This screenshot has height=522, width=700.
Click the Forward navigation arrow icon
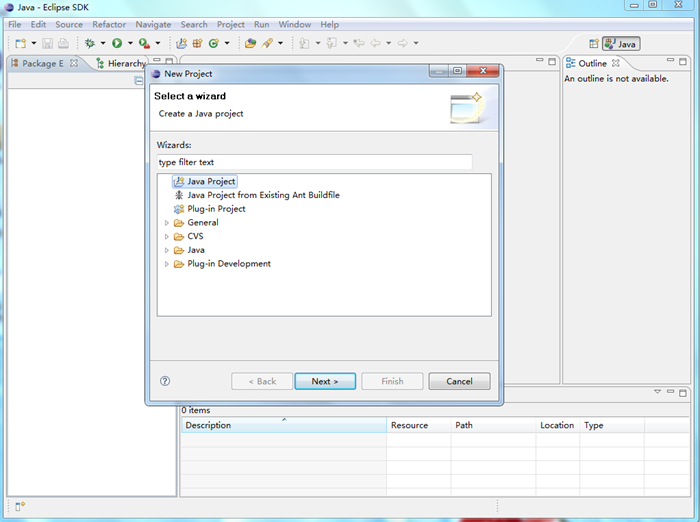(403, 43)
